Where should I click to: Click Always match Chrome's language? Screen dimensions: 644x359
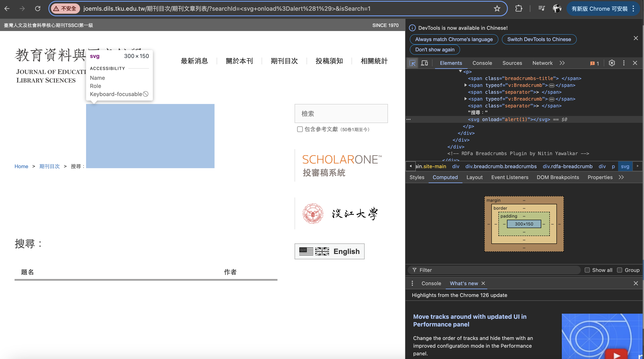tap(454, 39)
